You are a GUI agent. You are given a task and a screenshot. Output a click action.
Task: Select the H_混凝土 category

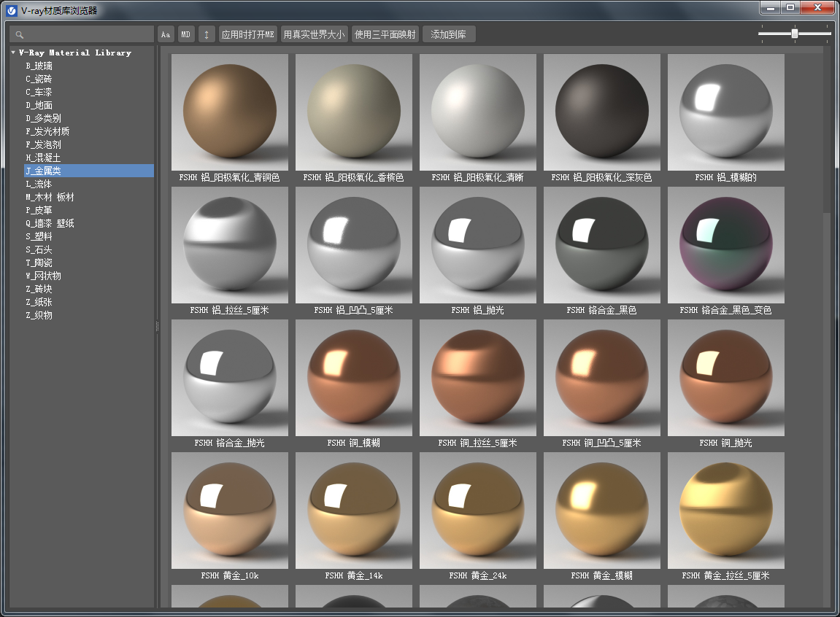(x=43, y=158)
